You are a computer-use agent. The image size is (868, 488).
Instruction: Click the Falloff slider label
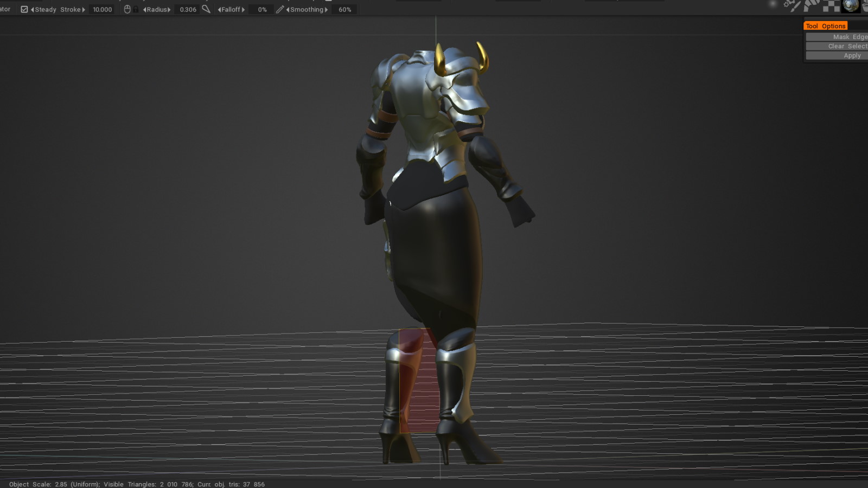(x=231, y=9)
